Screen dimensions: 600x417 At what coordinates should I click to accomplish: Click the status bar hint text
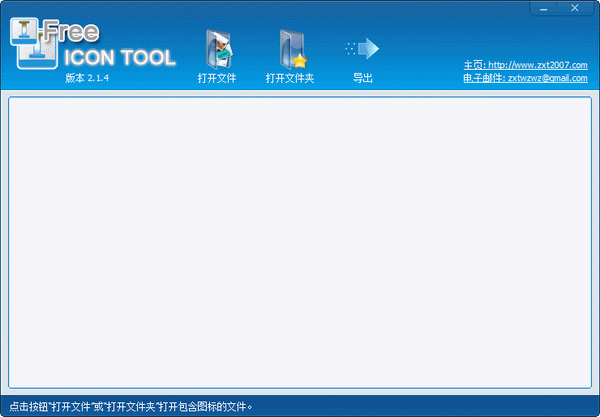(131, 406)
